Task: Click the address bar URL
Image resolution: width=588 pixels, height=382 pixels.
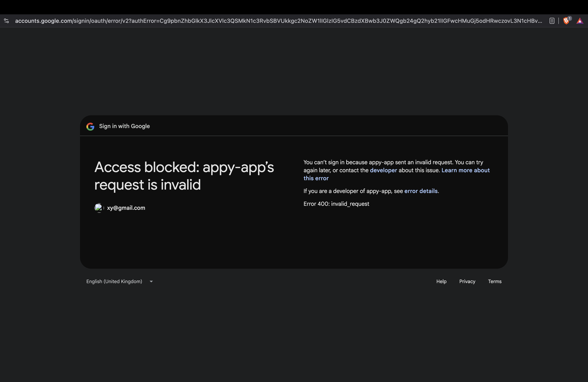Action: pos(278,21)
